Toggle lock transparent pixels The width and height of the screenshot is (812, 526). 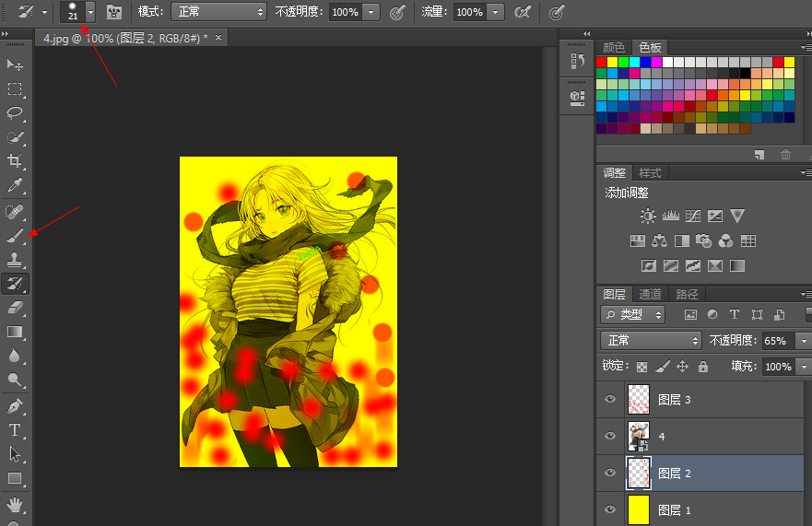(x=641, y=367)
